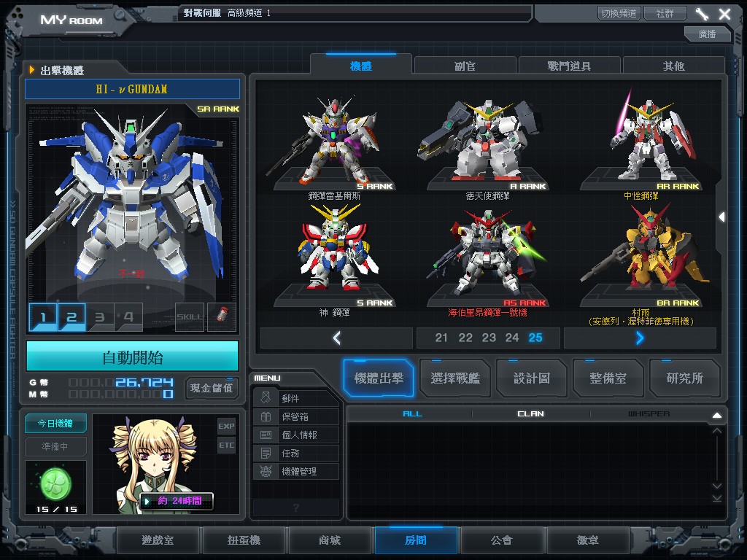Open the 戰鬥道具 tab

[x=569, y=66]
